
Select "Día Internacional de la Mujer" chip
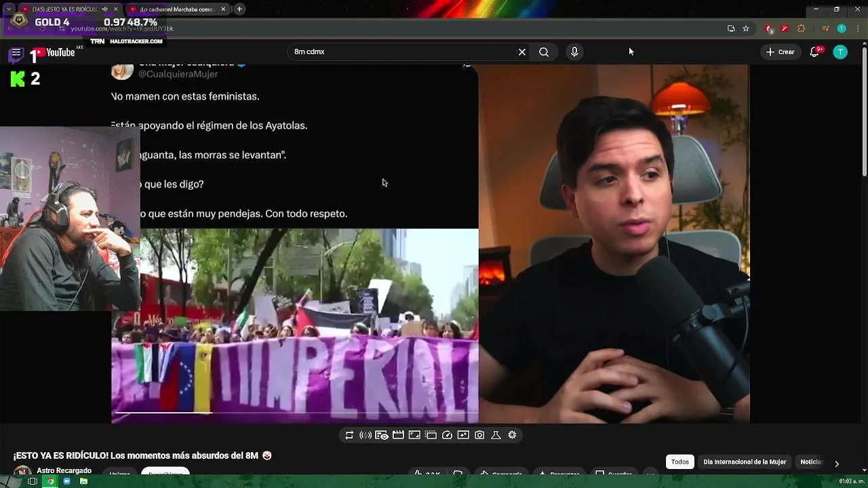[x=745, y=462]
